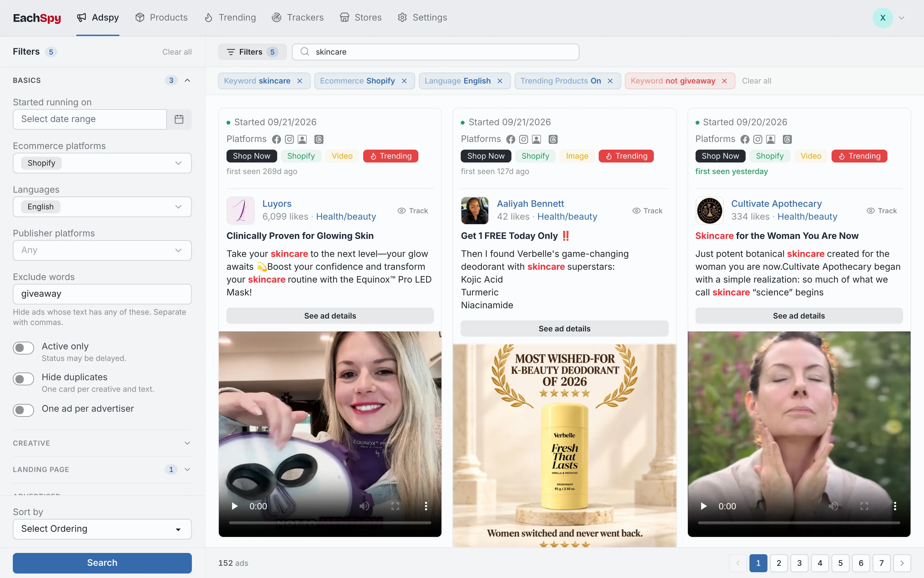Click Audience Network icon on Cultivate Apothecary card

pyautogui.click(x=771, y=140)
